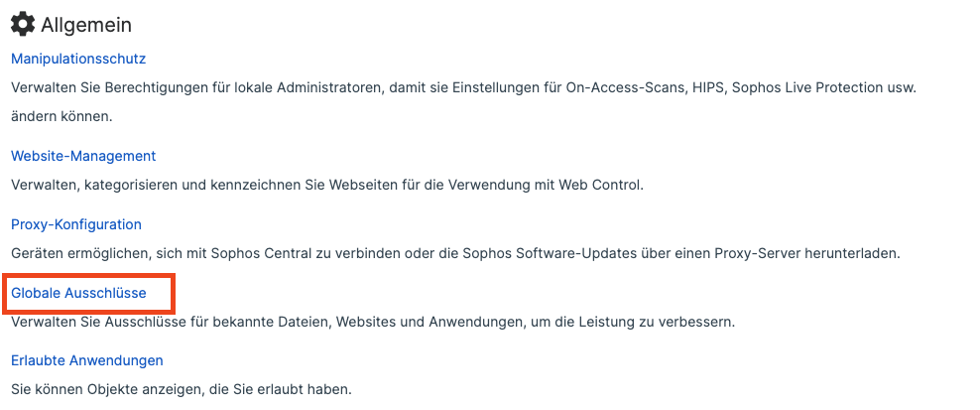This screenshot has height=410, width=980.
Task: Click the Allgemein section heading
Action: click(x=86, y=25)
